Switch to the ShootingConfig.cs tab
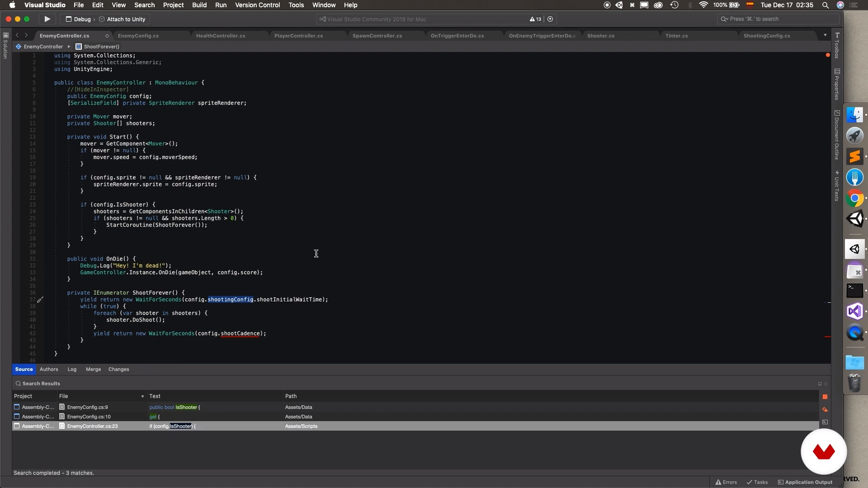 (767, 36)
